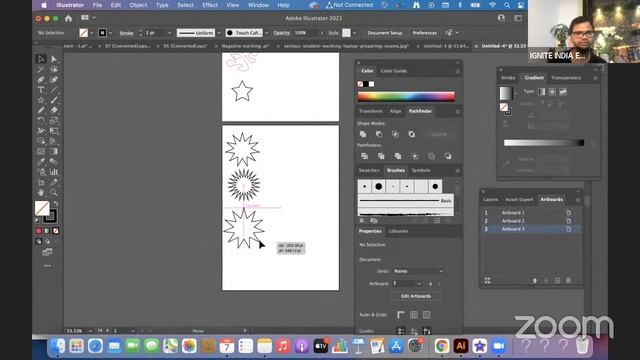The image size is (640, 360).
Task: Pick a color from the spectrum bar
Action: pyautogui.click(x=406, y=96)
